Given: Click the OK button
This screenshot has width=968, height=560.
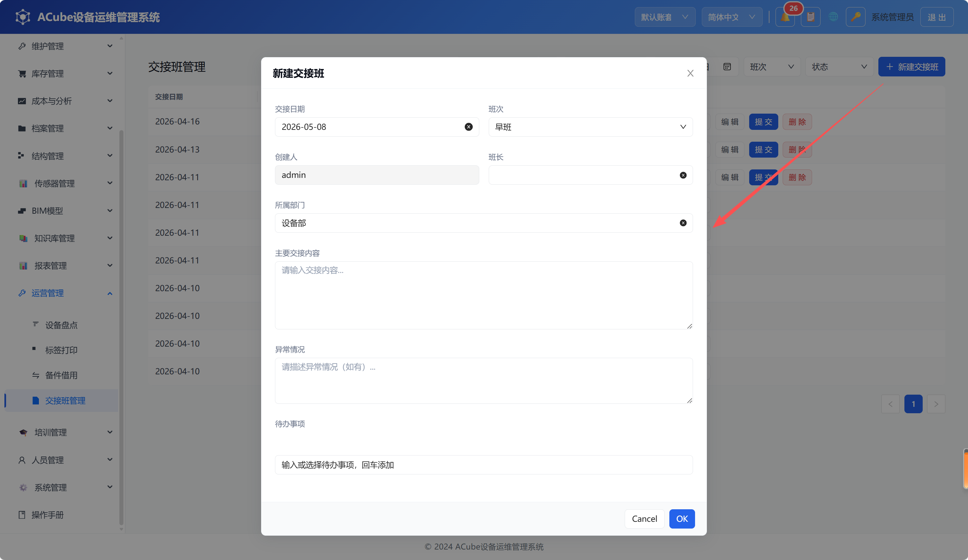Looking at the screenshot, I should point(682,519).
